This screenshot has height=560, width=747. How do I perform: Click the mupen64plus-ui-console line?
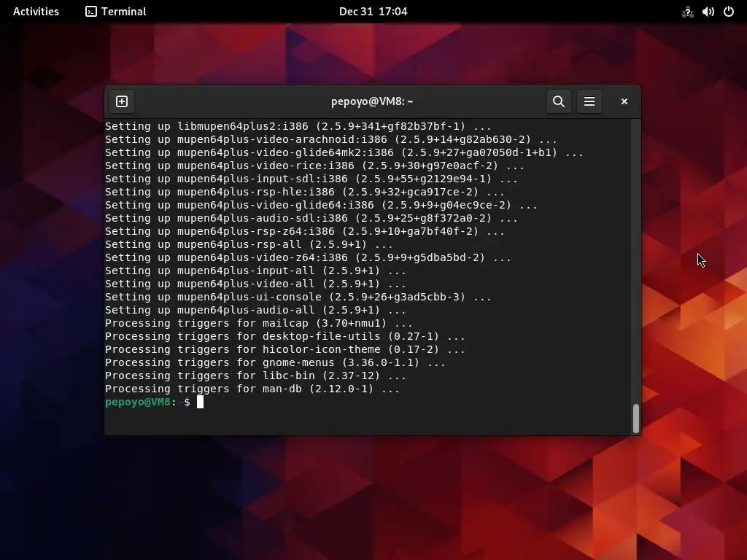click(298, 297)
